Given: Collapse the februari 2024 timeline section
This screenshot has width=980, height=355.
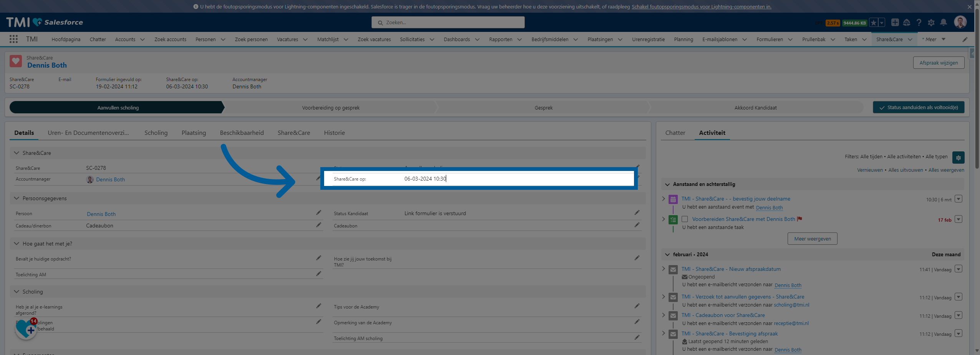Looking at the screenshot, I should [667, 255].
